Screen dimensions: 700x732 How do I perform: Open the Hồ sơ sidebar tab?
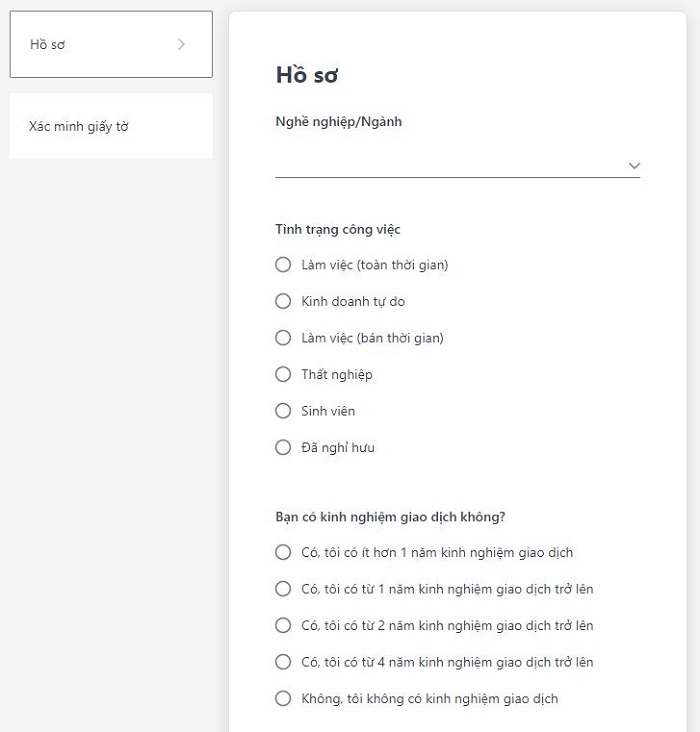[110, 44]
